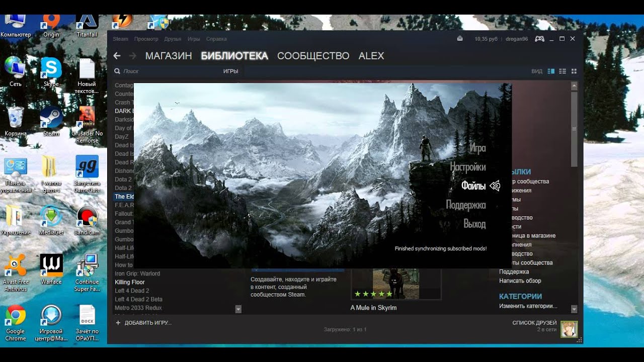Click Файлы in Skyrim launcher
This screenshot has height=362, width=644.
[473, 186]
